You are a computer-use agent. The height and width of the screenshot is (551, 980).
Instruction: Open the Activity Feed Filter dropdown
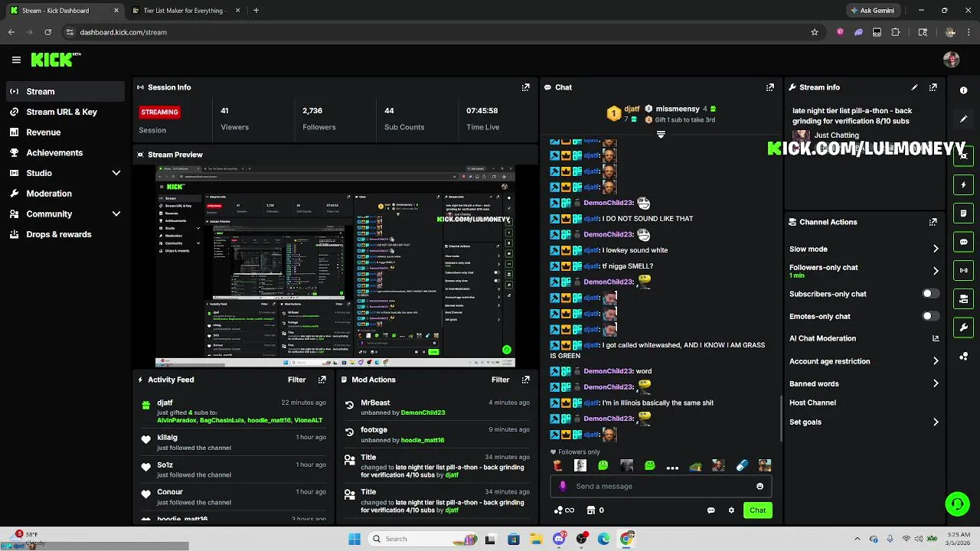click(x=296, y=380)
